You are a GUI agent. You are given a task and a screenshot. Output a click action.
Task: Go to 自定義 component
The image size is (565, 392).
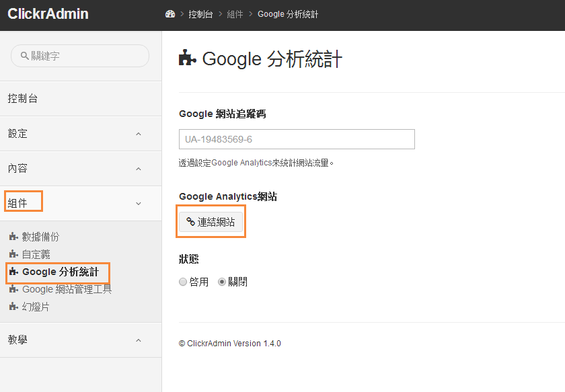[36, 254]
